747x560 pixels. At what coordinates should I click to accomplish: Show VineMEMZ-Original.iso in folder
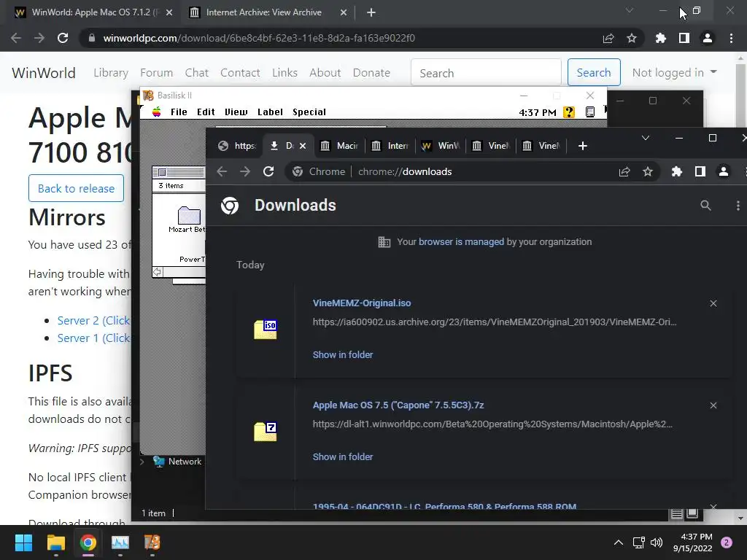[x=343, y=355]
